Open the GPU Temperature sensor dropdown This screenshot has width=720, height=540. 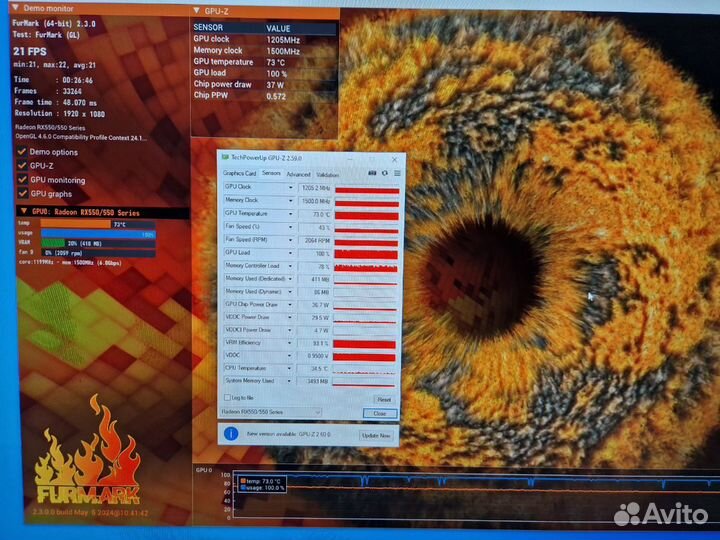point(290,214)
